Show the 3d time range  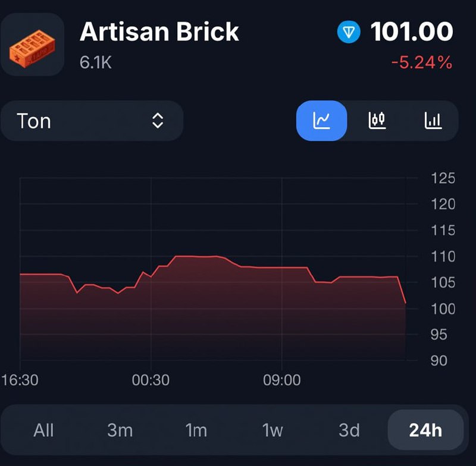pyautogui.click(x=349, y=430)
